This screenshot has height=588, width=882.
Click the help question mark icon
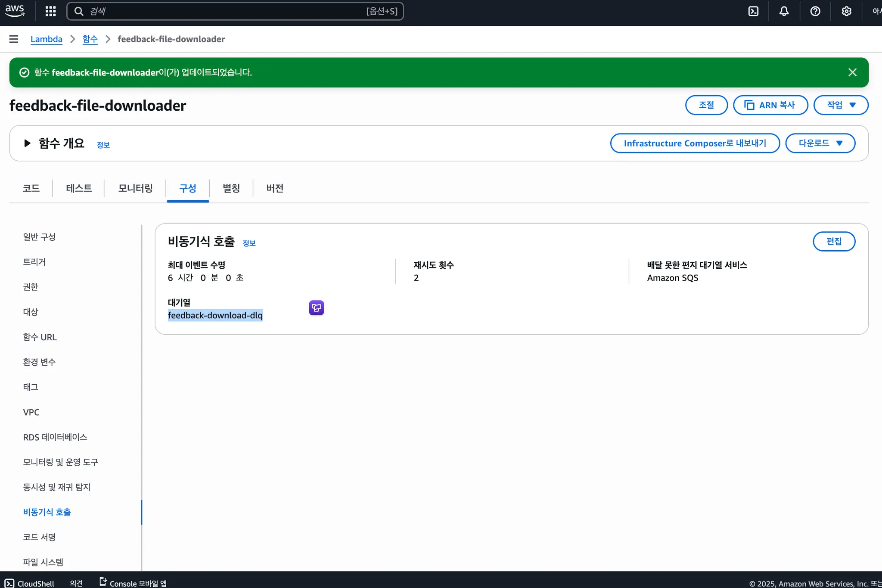[x=815, y=11]
